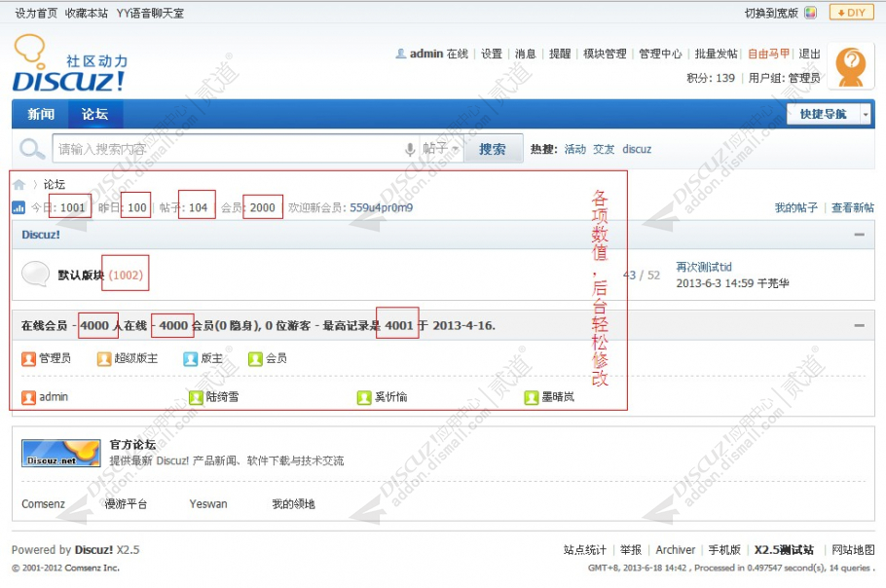Click the 会员 legend icon
Screen dimensions: 886x588
pyautogui.click(x=255, y=358)
